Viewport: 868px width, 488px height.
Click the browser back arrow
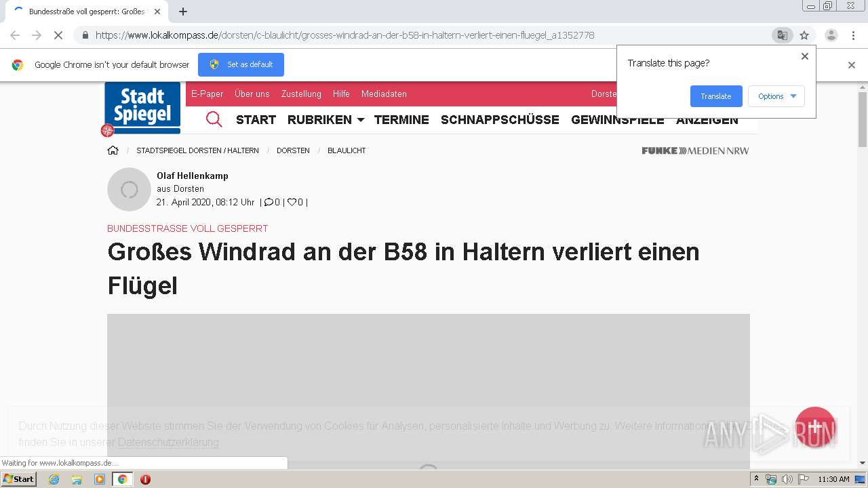(x=15, y=35)
